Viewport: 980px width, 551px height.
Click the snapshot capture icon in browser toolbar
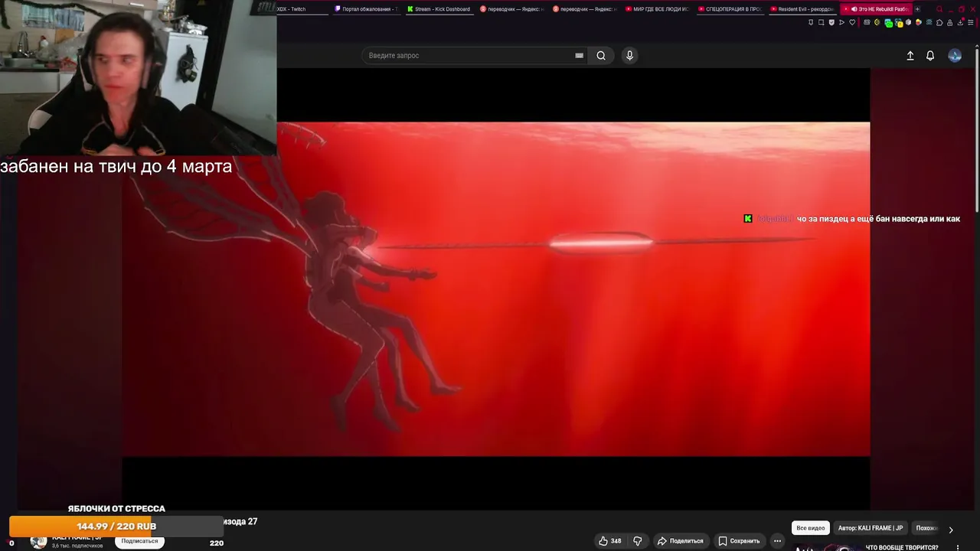(821, 22)
